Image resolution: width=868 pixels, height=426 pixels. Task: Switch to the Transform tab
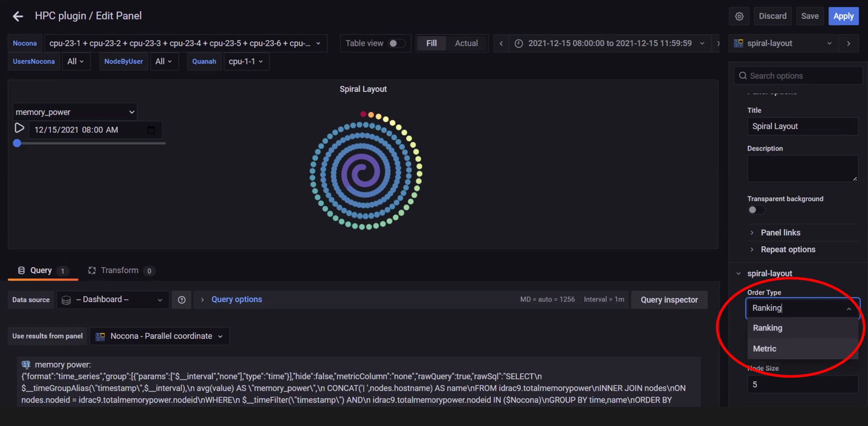pos(122,271)
